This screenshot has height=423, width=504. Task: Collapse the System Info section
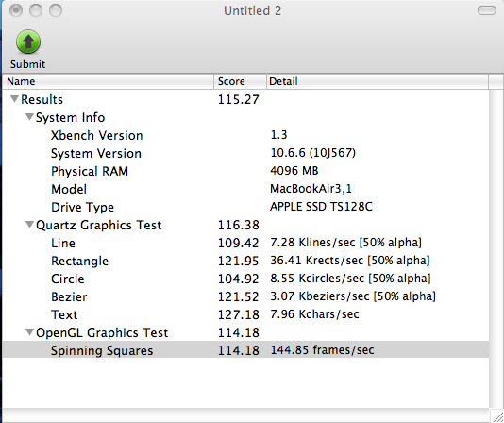click(29, 117)
